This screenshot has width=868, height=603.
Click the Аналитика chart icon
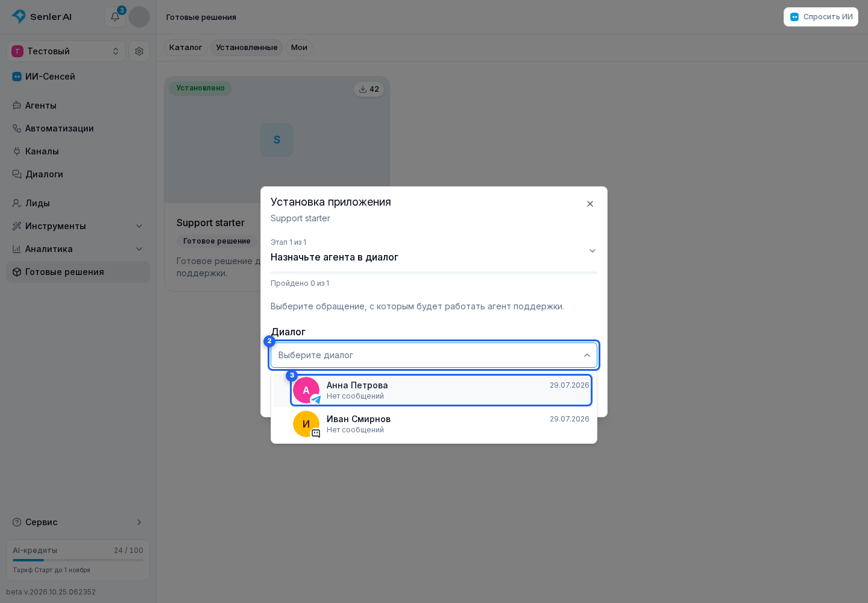point(17,249)
